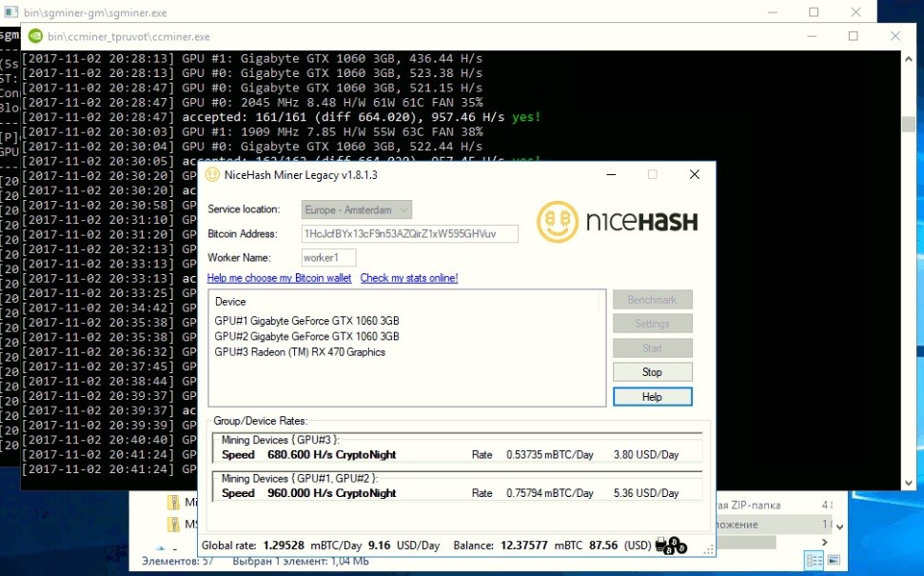This screenshot has height=576, width=924.
Task: Click ccminer scrollbar down arrow
Action: pyautogui.click(x=908, y=483)
